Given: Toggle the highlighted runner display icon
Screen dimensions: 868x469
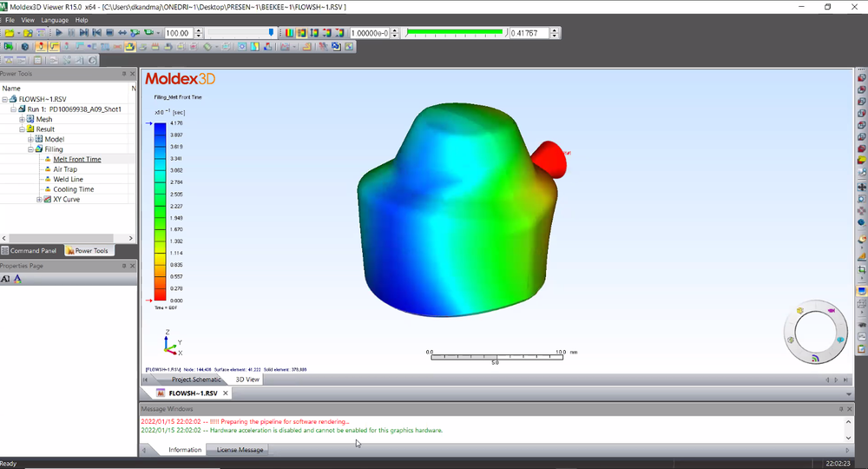Looking at the screenshot, I should (54, 47).
